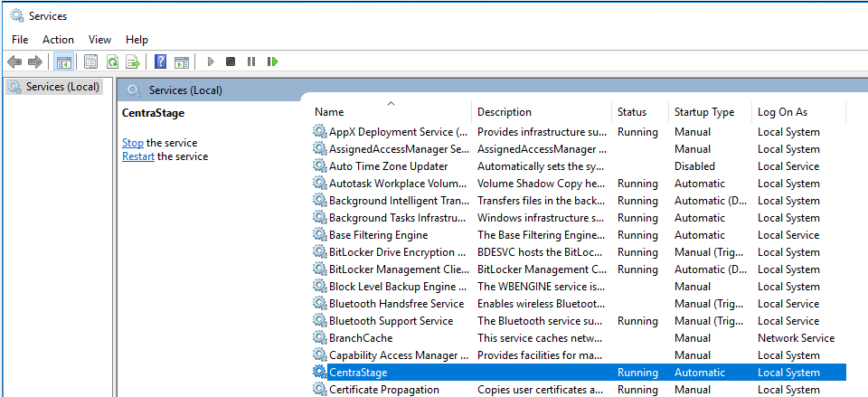The width and height of the screenshot is (868, 397).
Task: Open the View menu
Action: coord(99,39)
